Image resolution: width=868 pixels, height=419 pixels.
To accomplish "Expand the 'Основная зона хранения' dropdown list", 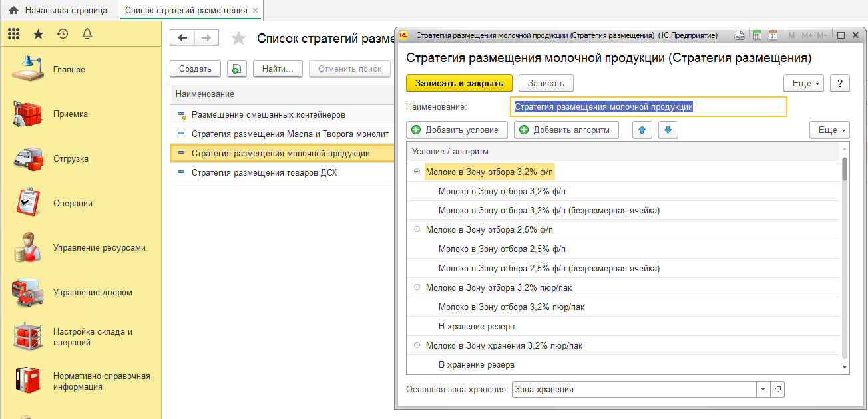I will 762,389.
